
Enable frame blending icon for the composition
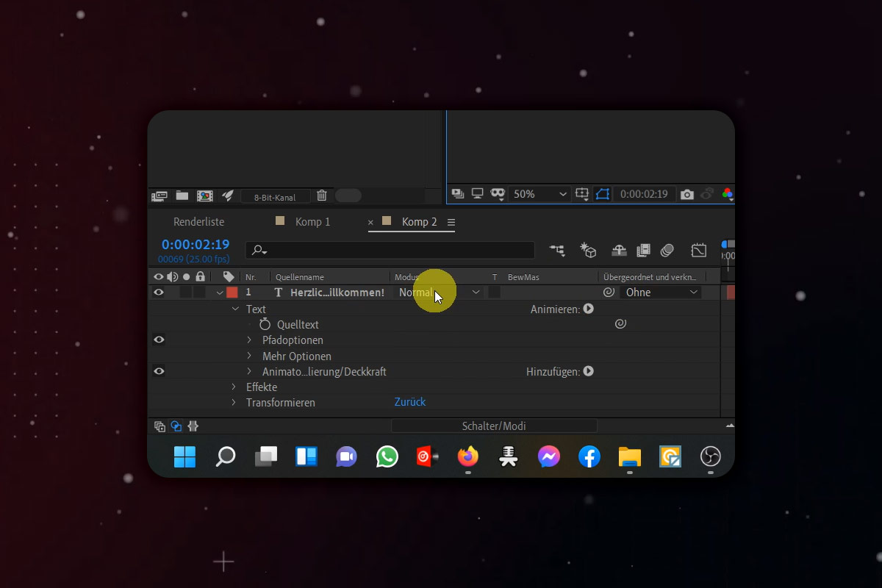click(643, 251)
